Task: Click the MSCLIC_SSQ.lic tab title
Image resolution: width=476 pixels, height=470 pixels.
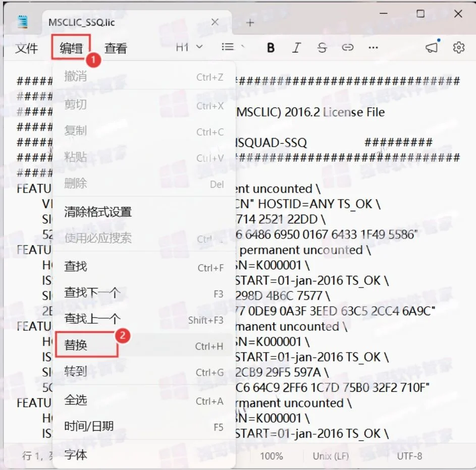Action: pyautogui.click(x=82, y=22)
